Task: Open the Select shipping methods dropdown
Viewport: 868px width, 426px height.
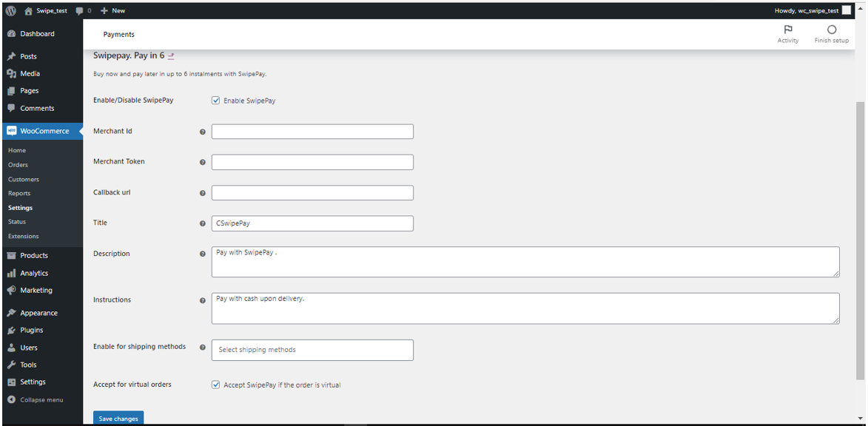Action: pos(312,351)
